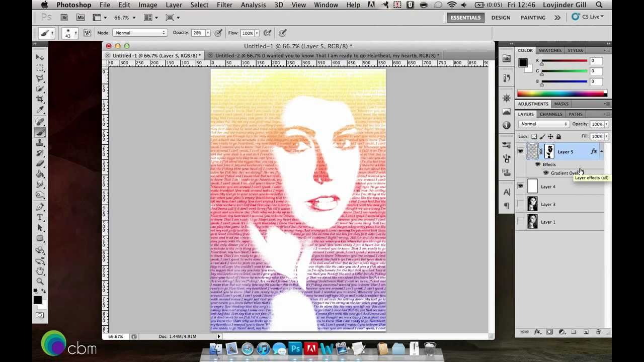Launch Mini Bridge from the application bar
Screen dimensions: 644x362
pyautogui.click(x=80, y=18)
